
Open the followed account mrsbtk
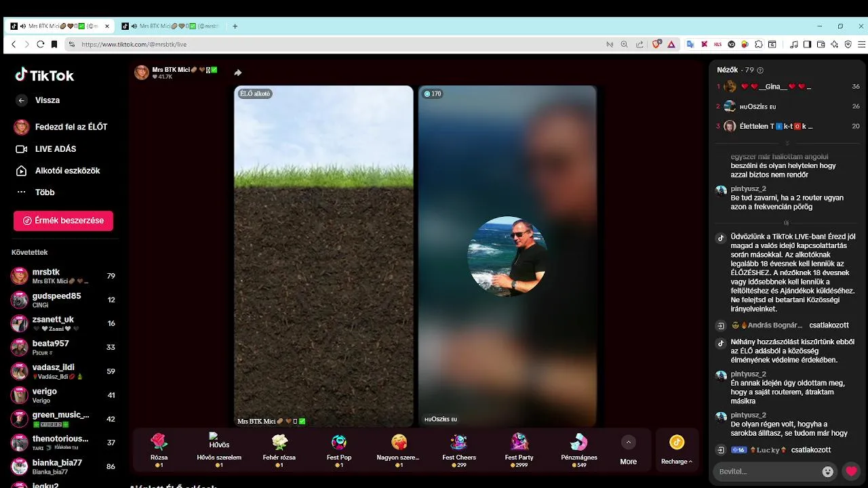[x=63, y=276]
